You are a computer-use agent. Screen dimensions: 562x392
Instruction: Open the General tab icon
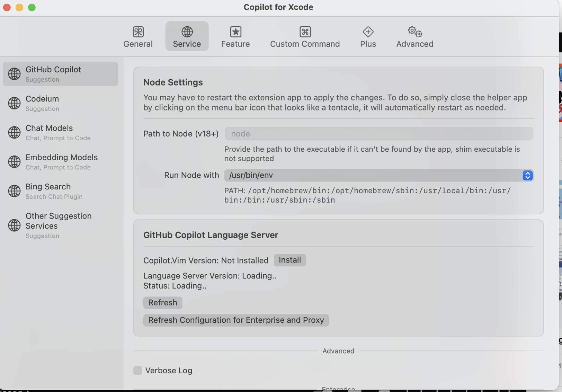point(138,32)
